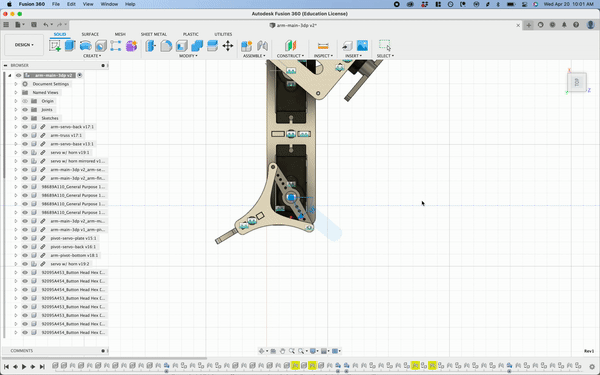Viewport: 600px width, 375px height.
Task: Select the Extrude tool
Action: point(70,46)
